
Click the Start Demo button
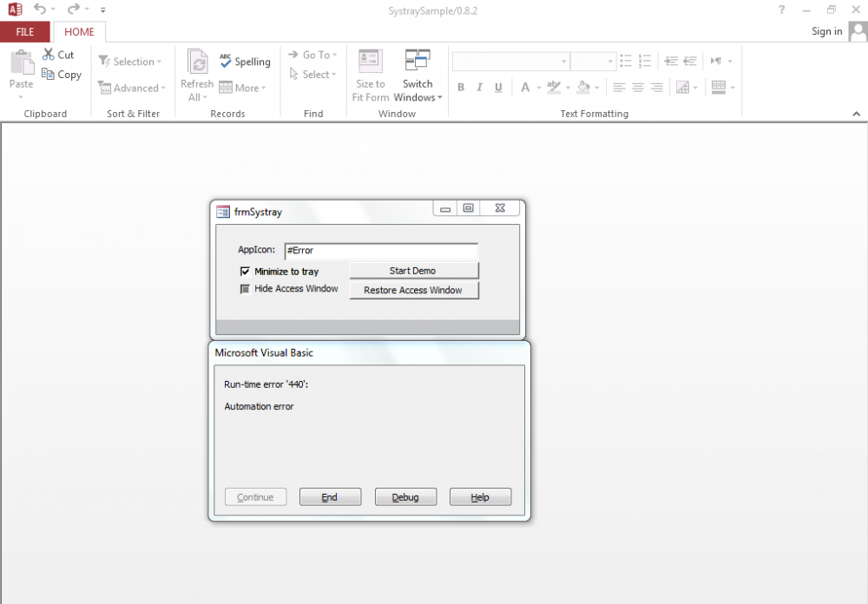(x=414, y=271)
